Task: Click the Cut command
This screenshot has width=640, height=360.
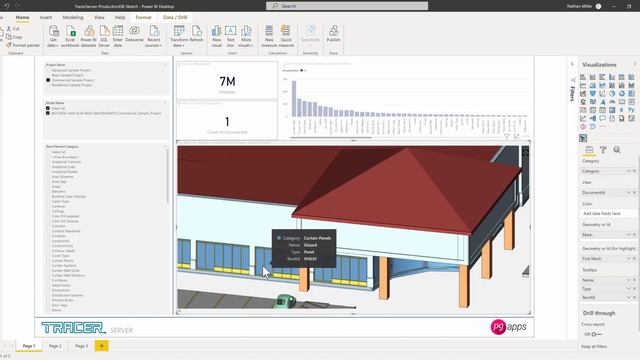Action: point(13,29)
